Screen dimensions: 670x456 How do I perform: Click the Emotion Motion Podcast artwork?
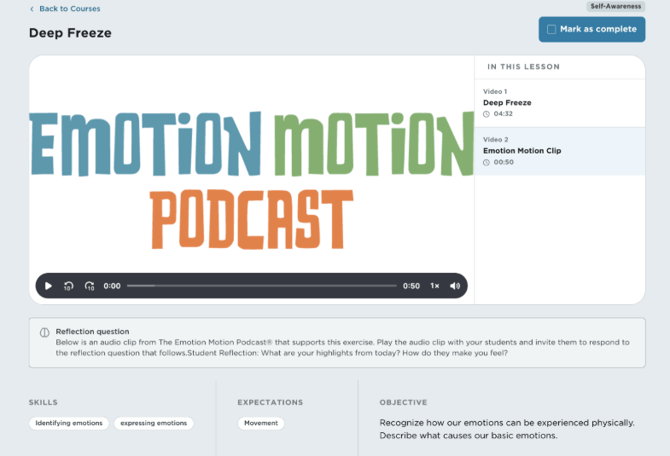tap(252, 179)
